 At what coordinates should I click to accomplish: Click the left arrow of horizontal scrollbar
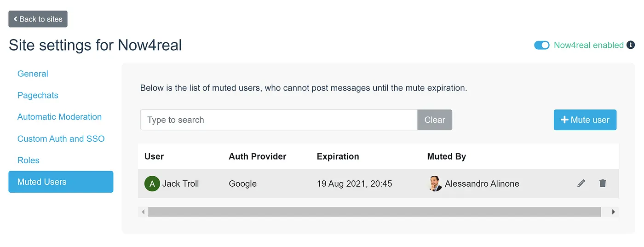pos(143,212)
